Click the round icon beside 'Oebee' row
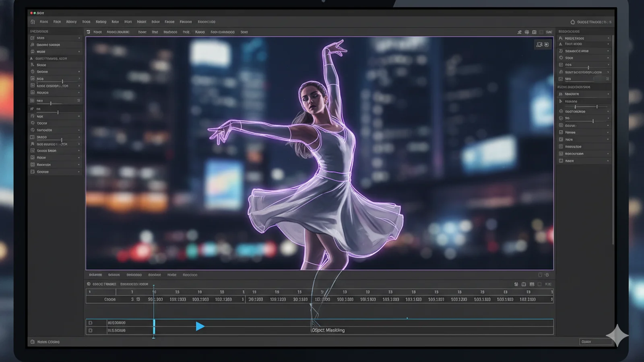 [x=33, y=72]
